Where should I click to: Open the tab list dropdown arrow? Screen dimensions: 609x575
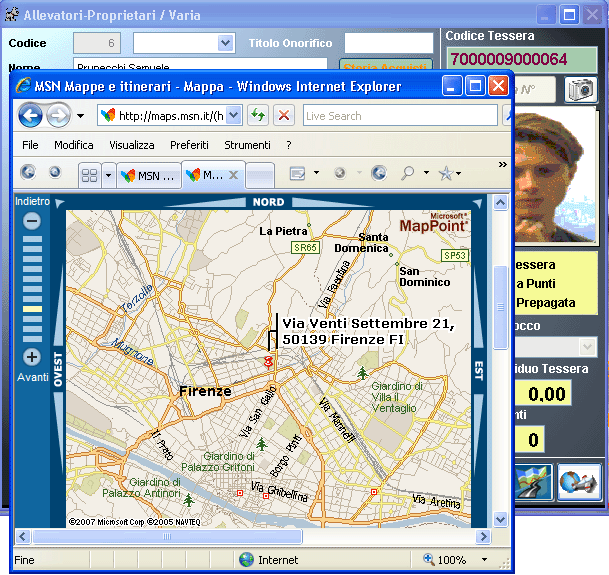[108, 175]
